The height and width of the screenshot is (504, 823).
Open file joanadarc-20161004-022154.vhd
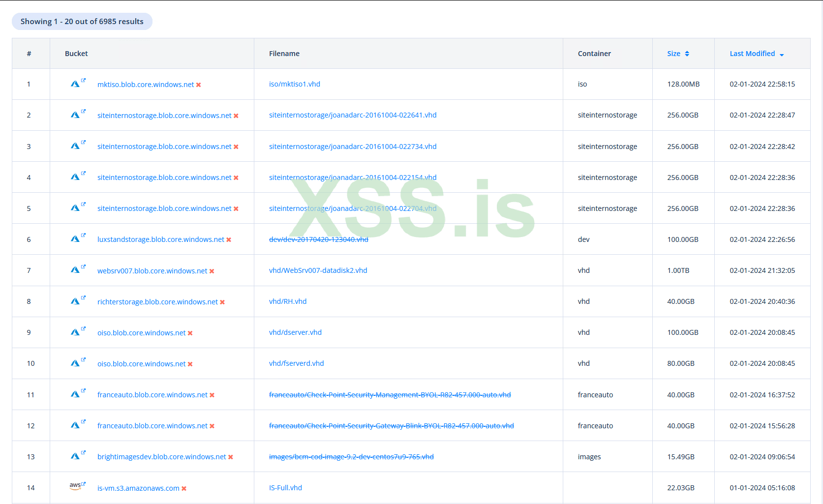click(x=353, y=178)
